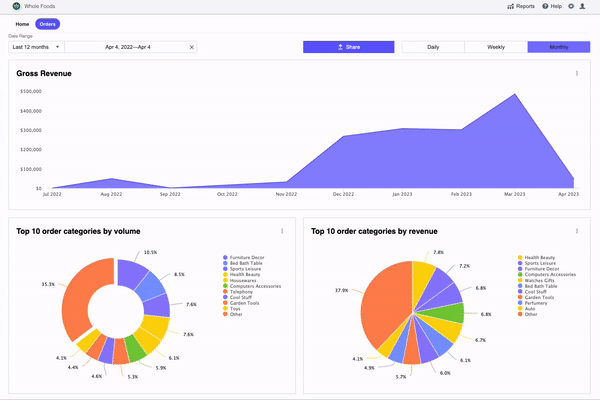Open the Reports chart icon

click(x=510, y=6)
